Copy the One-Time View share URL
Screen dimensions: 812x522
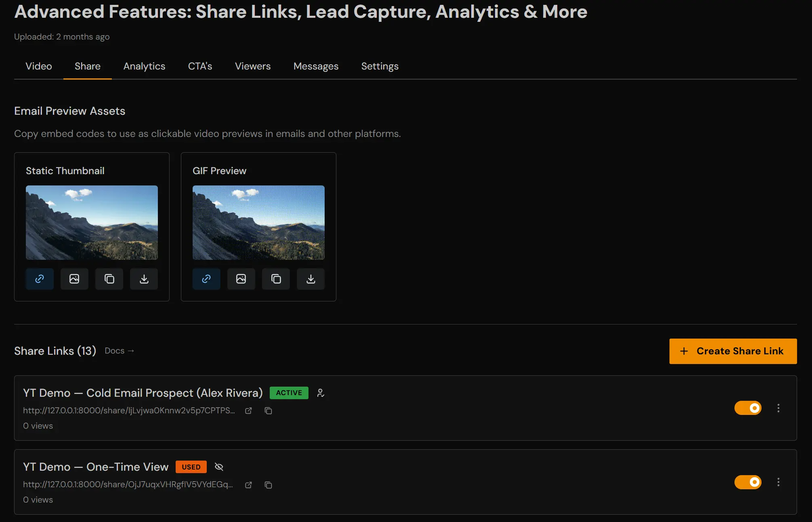point(268,485)
